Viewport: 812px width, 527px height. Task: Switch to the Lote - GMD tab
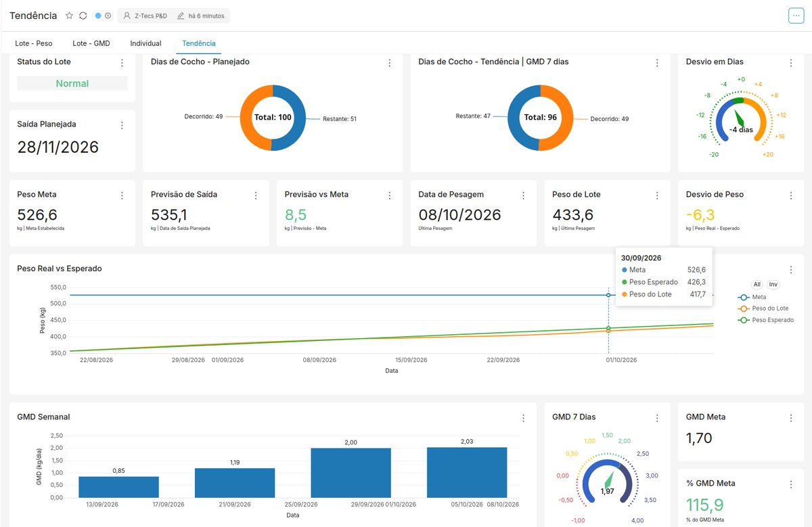(x=91, y=43)
